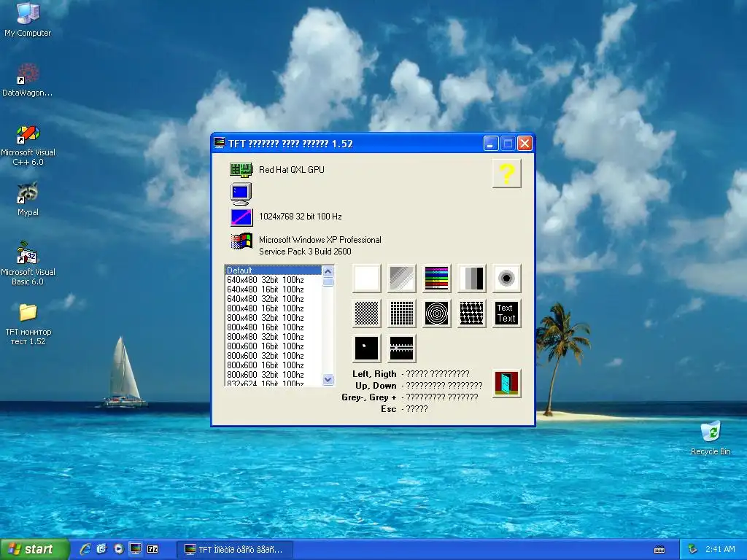747x560 pixels.
Task: Select 640x480 16bit 100hz in the list
Action: (274, 289)
